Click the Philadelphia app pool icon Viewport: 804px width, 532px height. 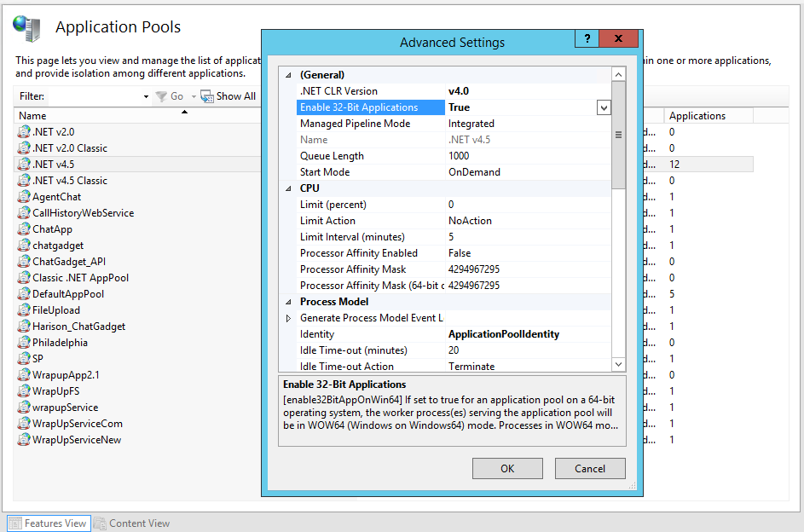[24, 343]
